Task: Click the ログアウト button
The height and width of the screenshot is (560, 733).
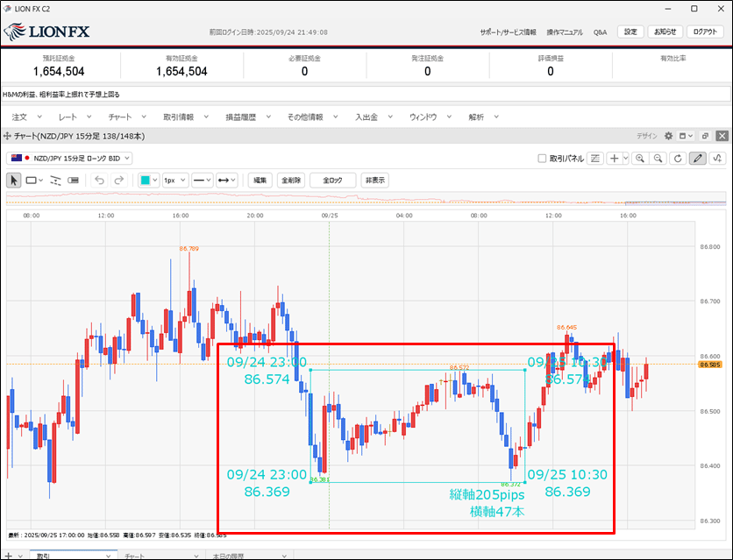Action: tap(706, 32)
